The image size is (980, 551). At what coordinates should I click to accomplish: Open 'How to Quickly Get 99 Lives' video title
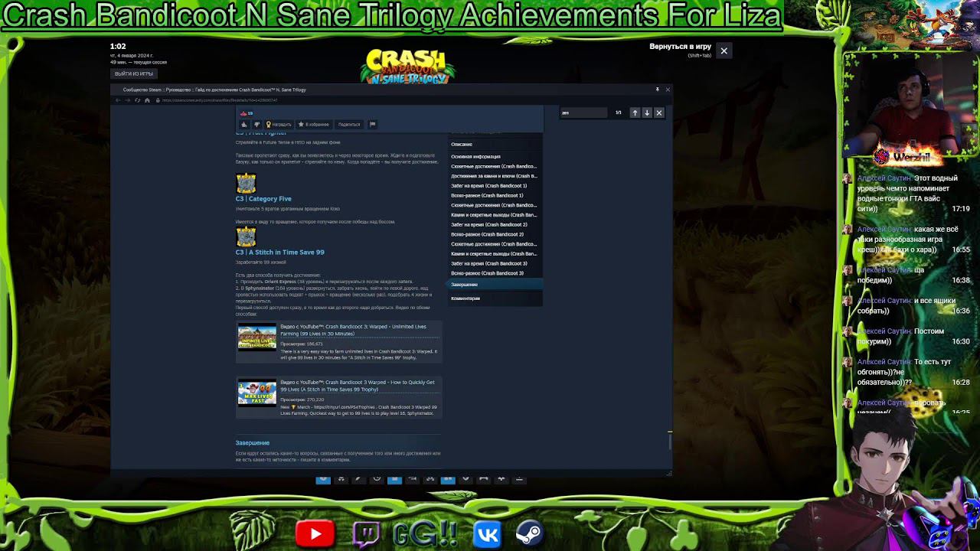click(357, 386)
